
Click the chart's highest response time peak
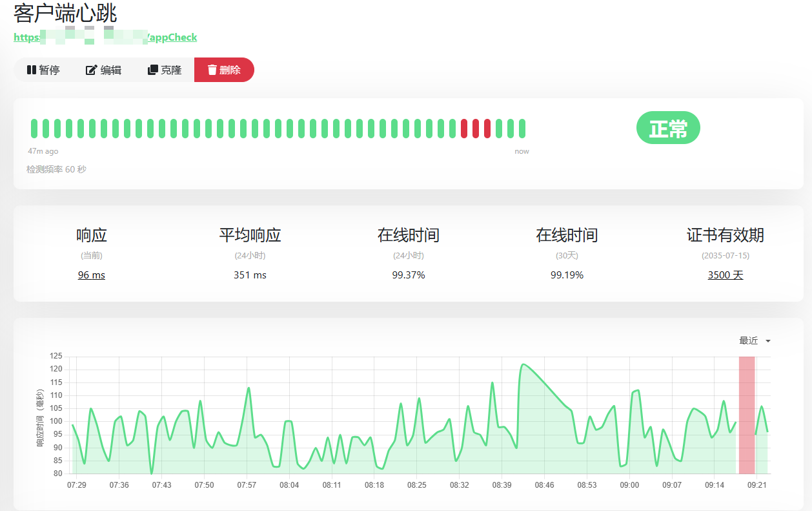pyautogui.click(x=523, y=365)
